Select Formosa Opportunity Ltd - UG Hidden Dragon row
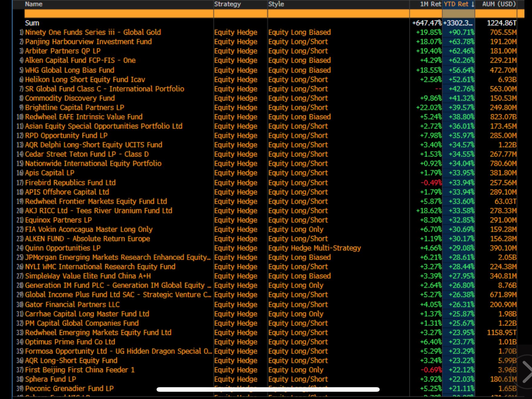 point(118,352)
